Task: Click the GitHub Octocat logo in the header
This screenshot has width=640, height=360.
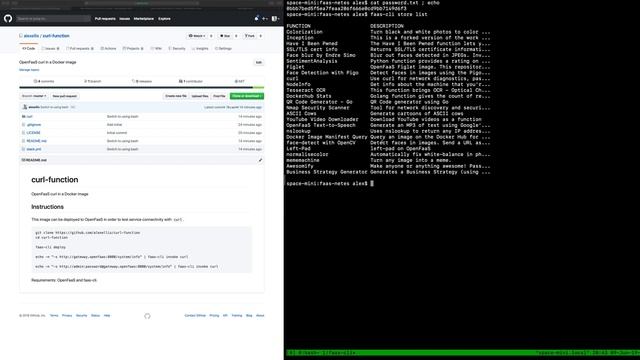Action: pos(8,18)
